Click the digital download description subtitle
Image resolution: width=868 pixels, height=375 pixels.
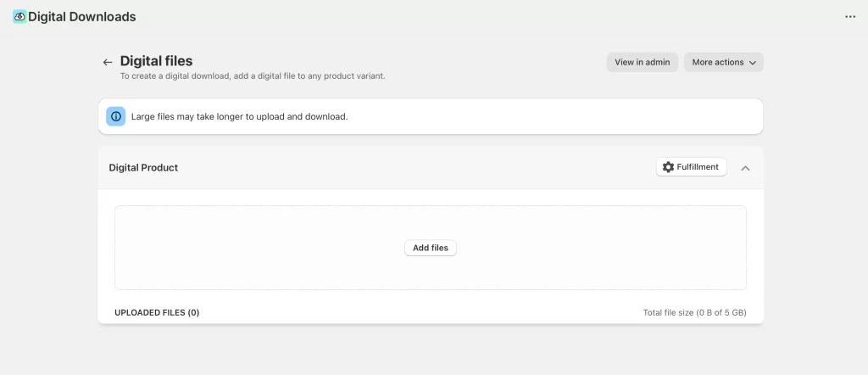252,76
